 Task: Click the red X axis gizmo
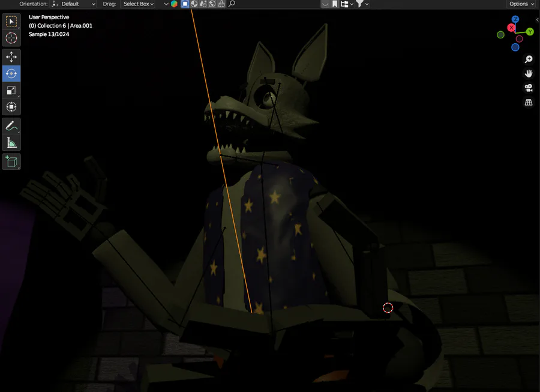(511, 28)
